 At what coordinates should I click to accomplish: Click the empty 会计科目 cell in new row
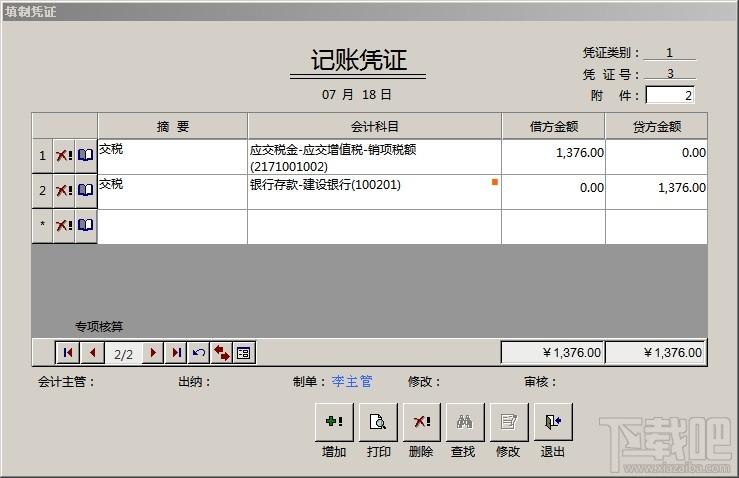374,227
